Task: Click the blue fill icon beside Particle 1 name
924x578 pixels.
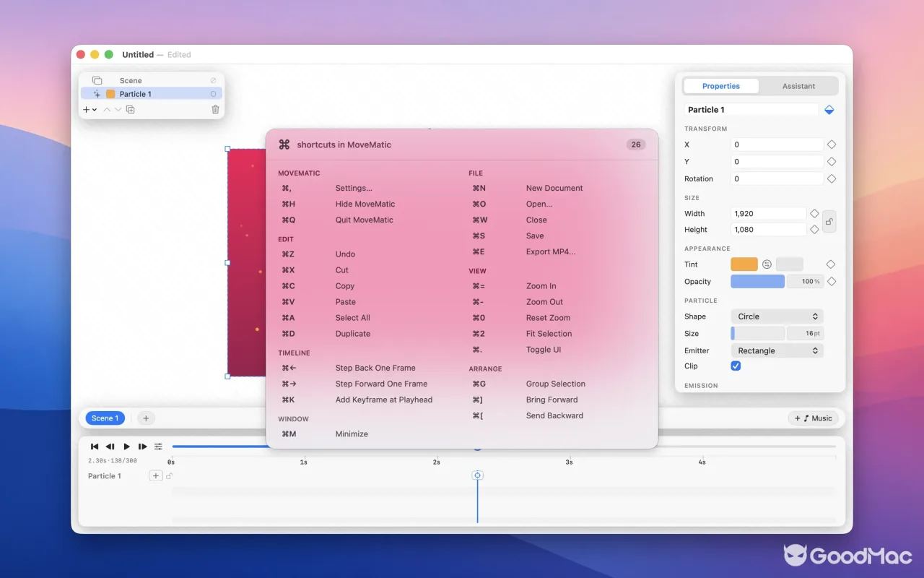Action: tap(829, 110)
